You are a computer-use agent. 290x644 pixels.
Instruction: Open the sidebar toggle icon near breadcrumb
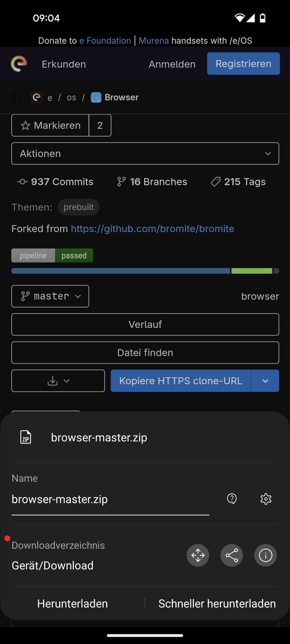point(17,97)
